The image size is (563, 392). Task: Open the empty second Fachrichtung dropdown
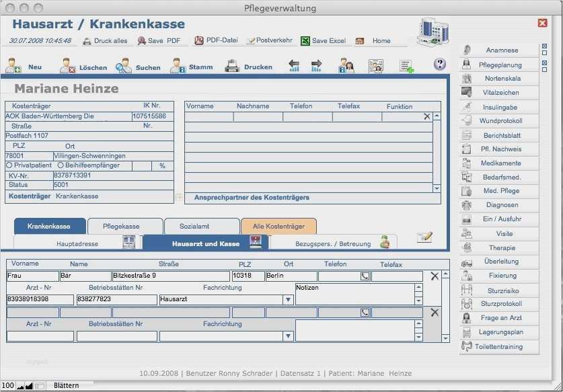click(288, 336)
